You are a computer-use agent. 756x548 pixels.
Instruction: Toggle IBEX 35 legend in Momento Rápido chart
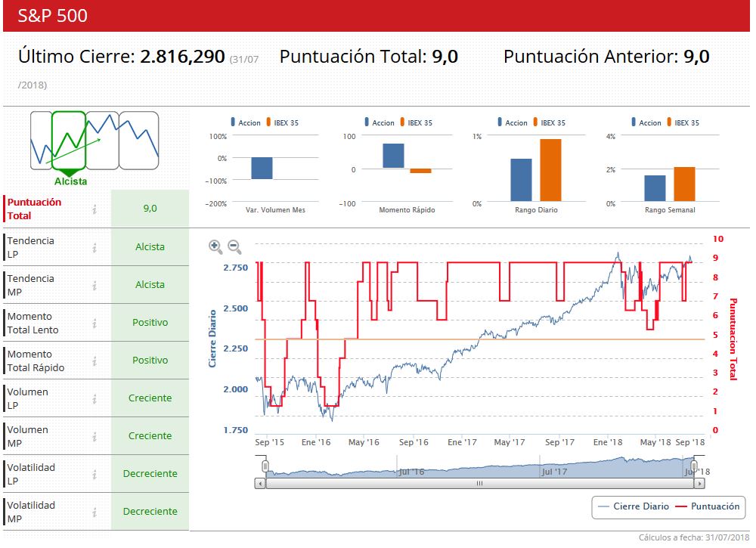click(x=416, y=122)
